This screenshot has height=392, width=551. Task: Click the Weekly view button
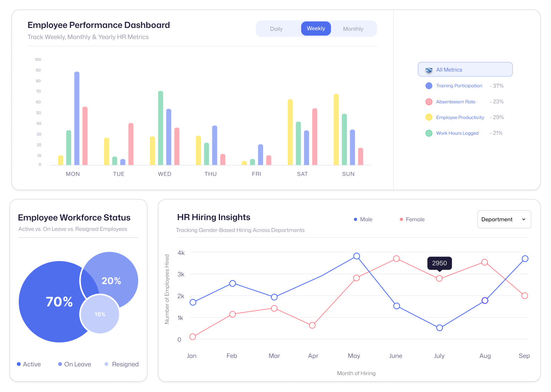pos(316,28)
